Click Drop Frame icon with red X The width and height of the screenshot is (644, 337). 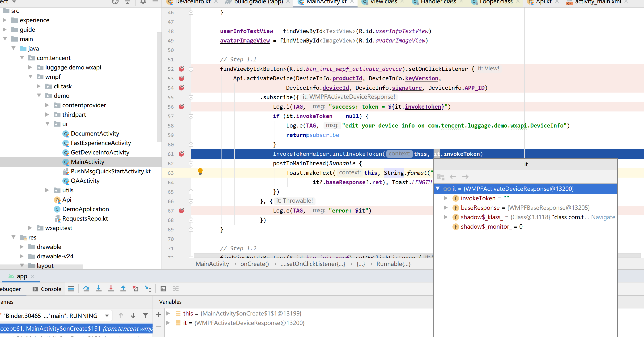[136, 289]
